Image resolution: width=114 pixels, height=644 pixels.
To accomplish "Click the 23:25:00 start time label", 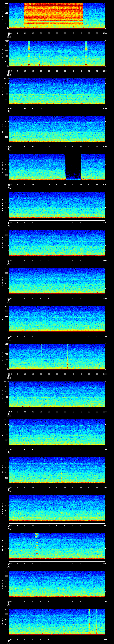I will (9, 450).
